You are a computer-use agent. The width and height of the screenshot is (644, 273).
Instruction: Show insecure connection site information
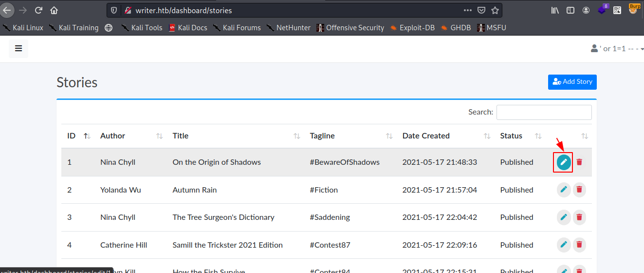[128, 10]
